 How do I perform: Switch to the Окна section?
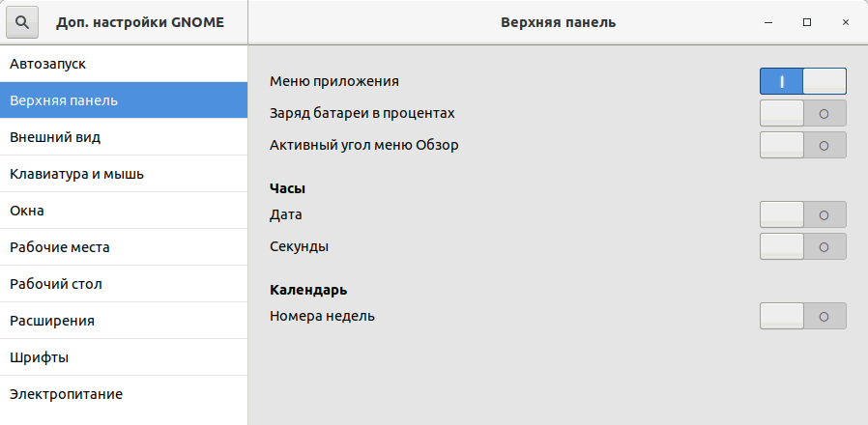[124, 211]
